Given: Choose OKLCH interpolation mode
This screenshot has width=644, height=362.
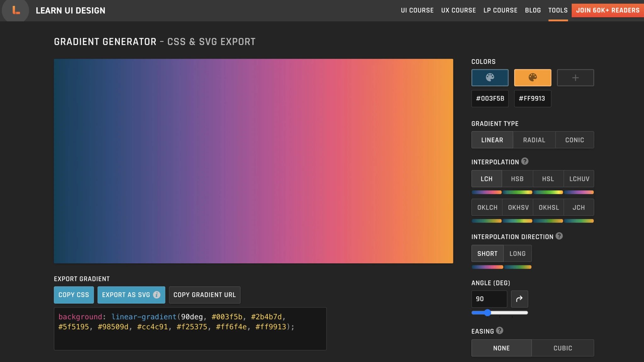Looking at the screenshot, I should click(487, 207).
